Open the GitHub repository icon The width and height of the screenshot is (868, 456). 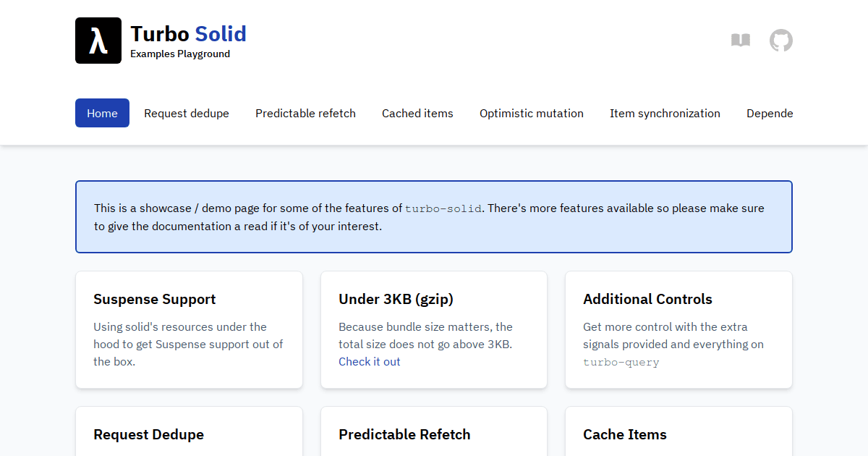(x=781, y=41)
